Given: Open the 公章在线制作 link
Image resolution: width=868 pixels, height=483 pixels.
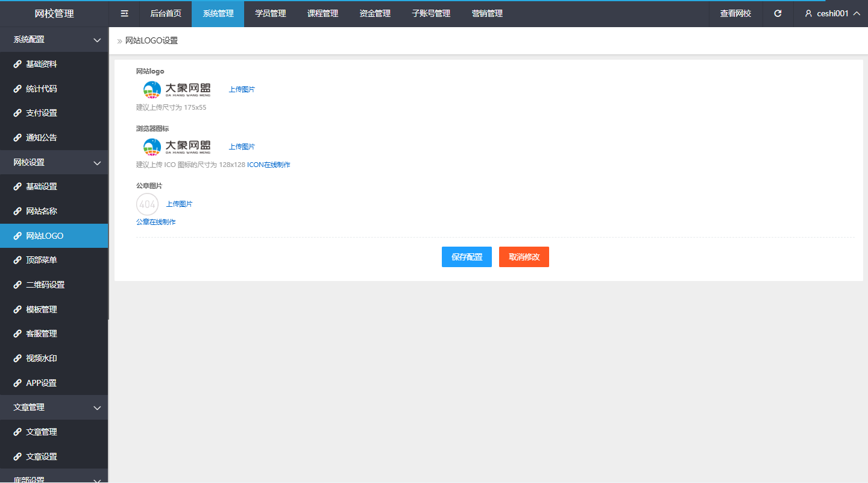Looking at the screenshot, I should tap(156, 222).
